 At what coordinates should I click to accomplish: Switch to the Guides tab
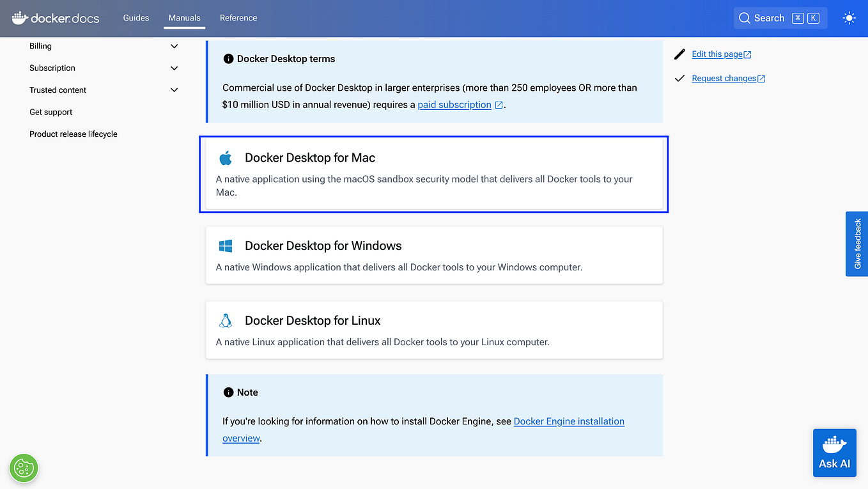pyautogui.click(x=136, y=18)
